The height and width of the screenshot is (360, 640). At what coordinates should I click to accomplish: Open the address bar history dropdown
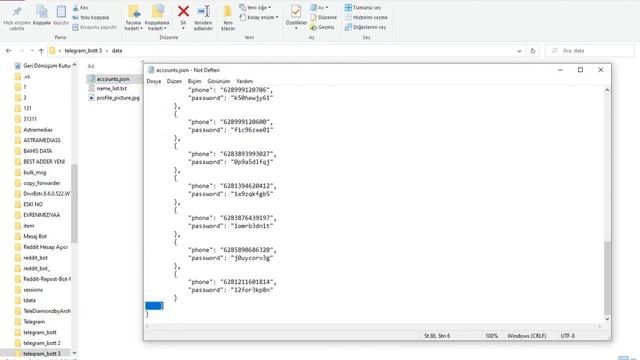tap(519, 51)
